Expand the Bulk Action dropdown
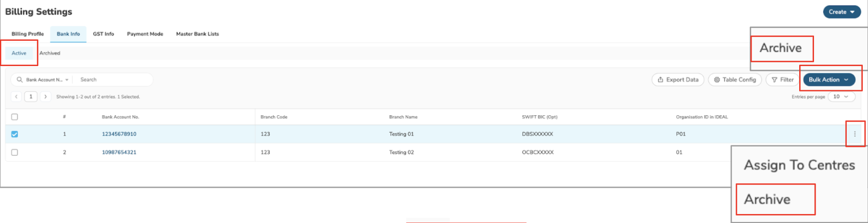 (x=829, y=80)
